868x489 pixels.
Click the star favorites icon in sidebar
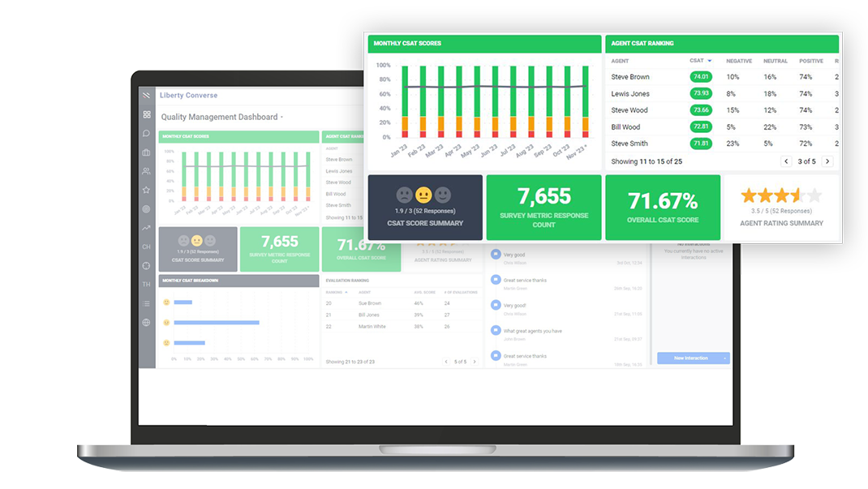[x=146, y=190]
